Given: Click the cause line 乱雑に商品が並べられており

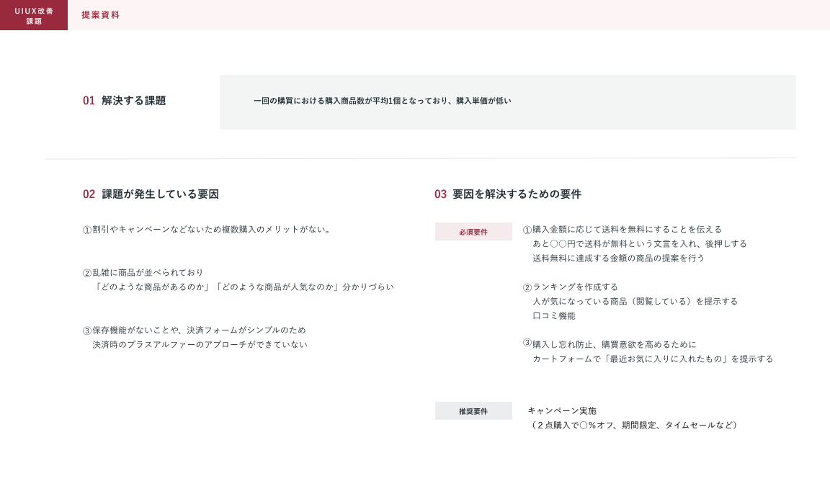Looking at the screenshot, I should click(x=143, y=273).
